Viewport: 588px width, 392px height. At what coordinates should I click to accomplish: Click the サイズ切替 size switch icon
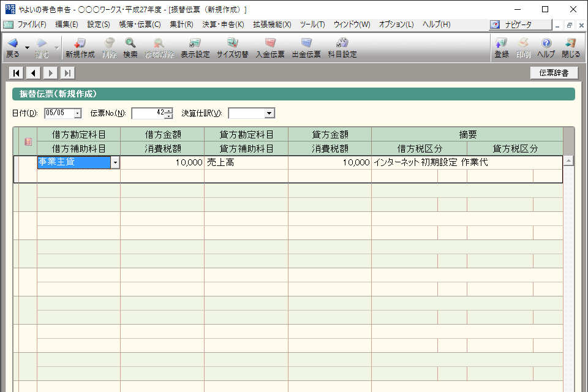pos(233,48)
